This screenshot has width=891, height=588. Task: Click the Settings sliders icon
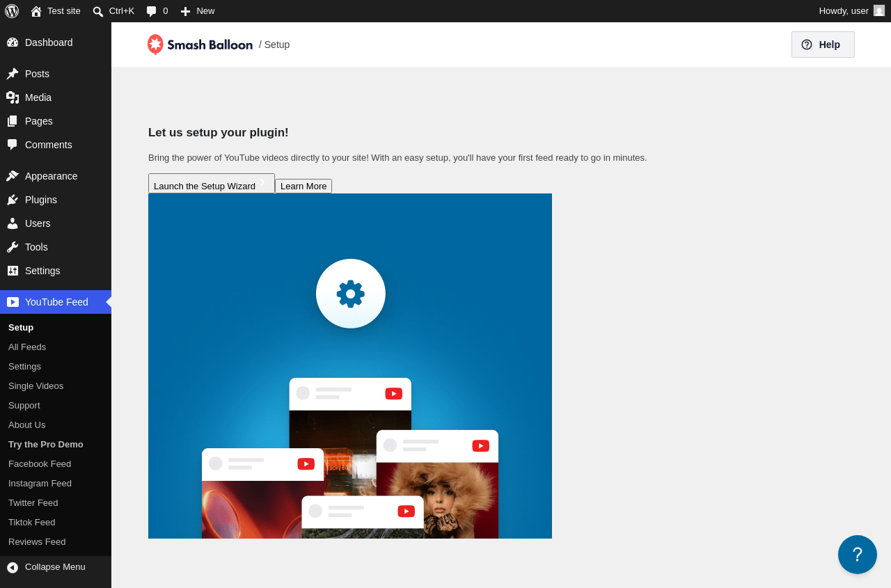[x=13, y=271]
